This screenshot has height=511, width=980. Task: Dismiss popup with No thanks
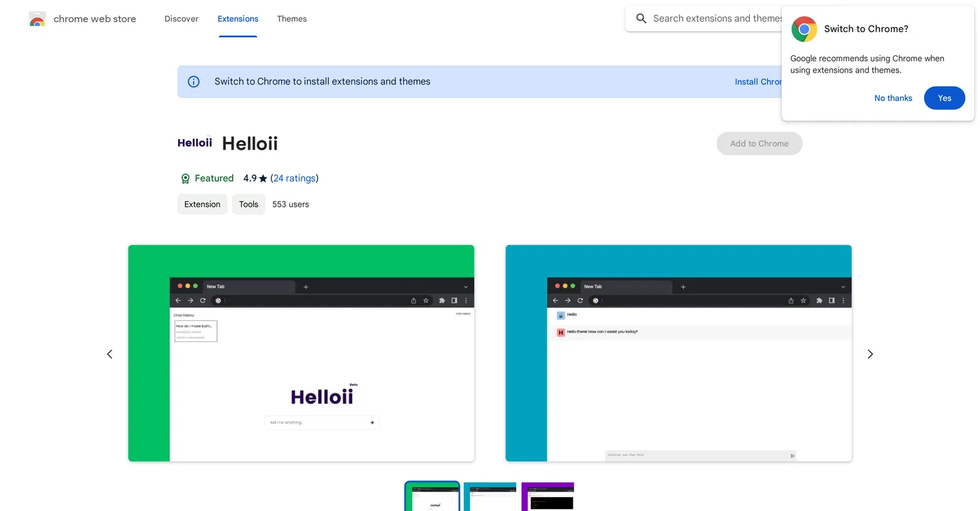click(x=893, y=98)
